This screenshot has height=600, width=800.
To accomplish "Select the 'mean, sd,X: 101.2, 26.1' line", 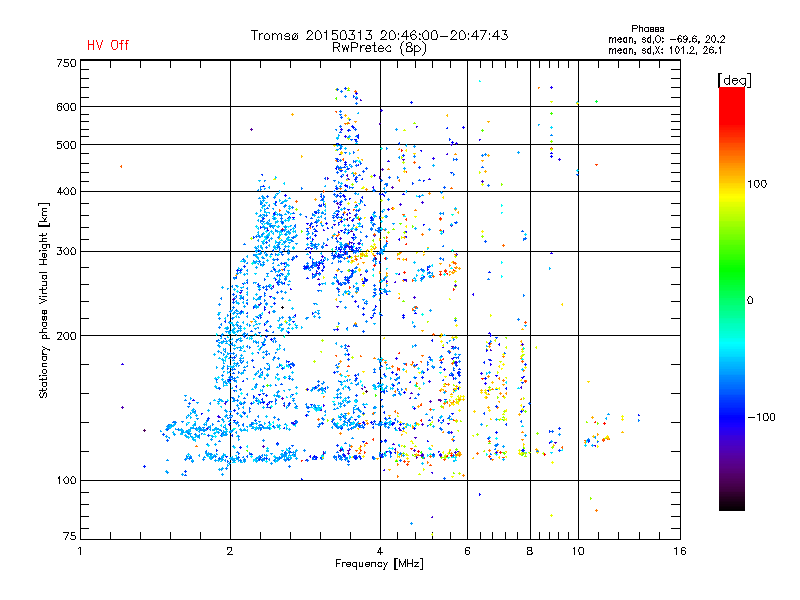I will pos(665,50).
